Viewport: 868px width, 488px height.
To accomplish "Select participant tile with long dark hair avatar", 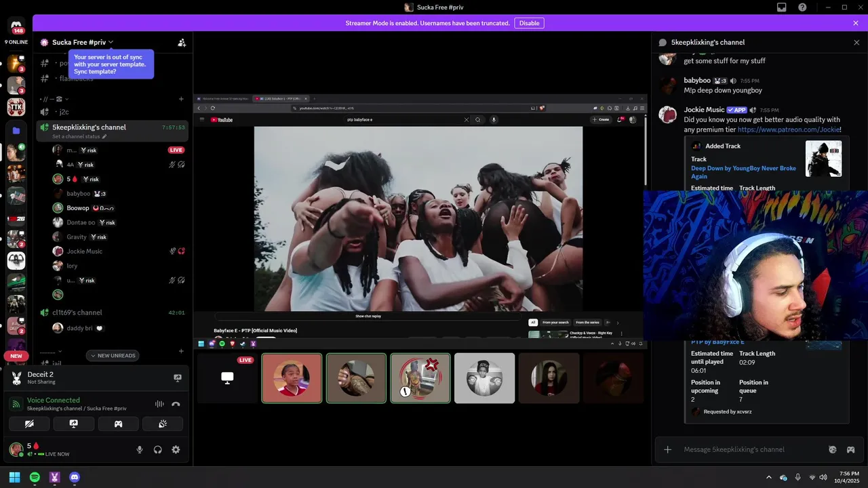I will point(549,378).
